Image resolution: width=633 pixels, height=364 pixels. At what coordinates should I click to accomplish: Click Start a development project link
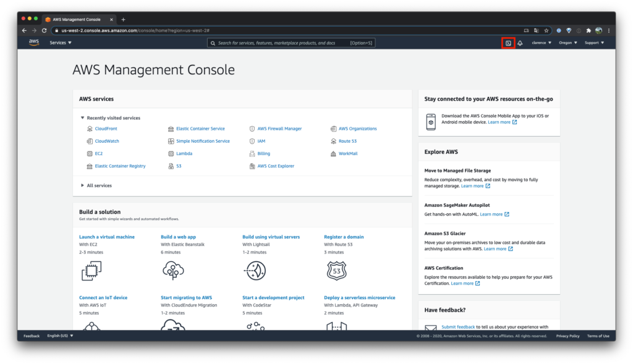(x=273, y=297)
